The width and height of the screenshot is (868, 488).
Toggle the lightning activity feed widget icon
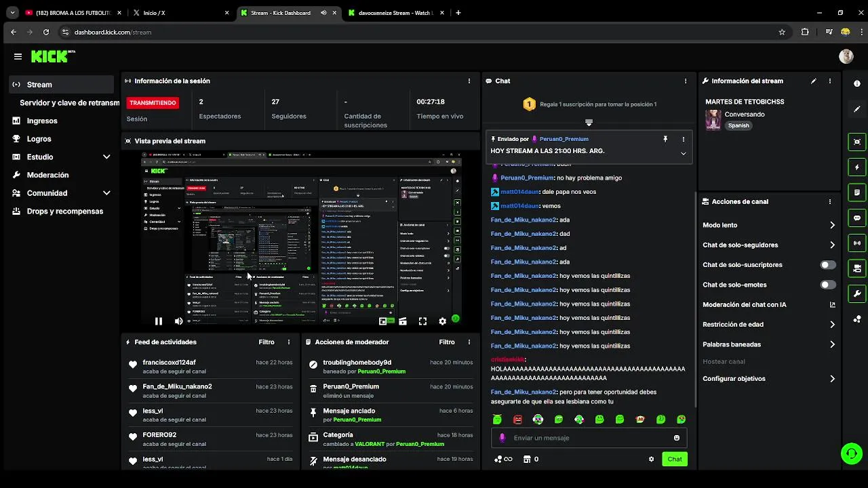[x=857, y=167]
